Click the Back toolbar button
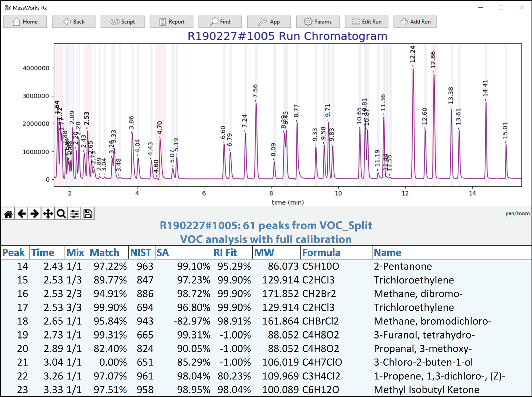 tap(74, 22)
